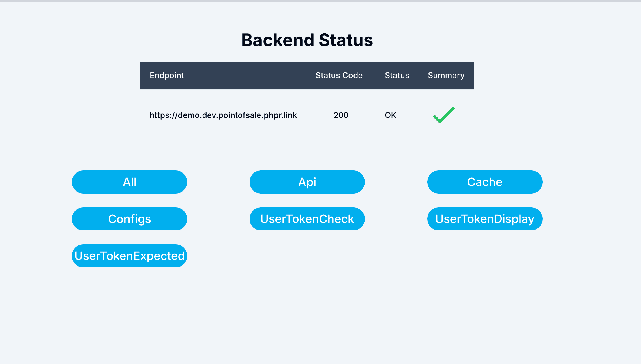Click the Status Code column header

339,75
